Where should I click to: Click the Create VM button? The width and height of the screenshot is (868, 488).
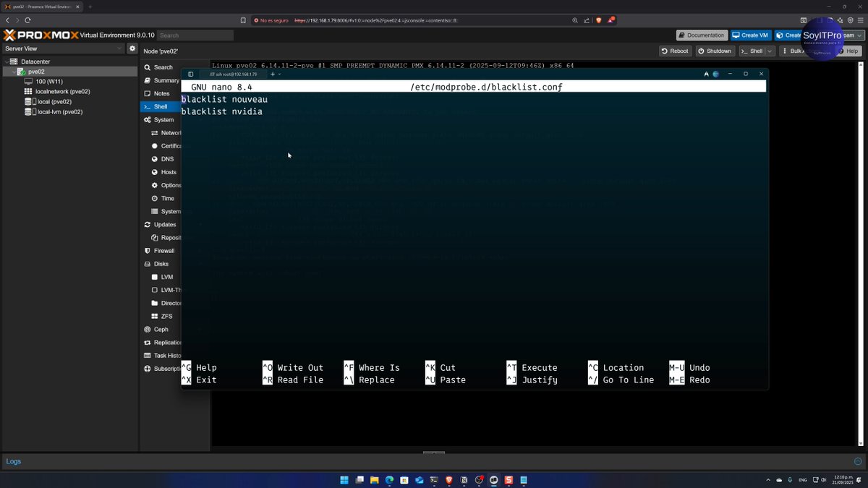pyautogui.click(x=750, y=35)
